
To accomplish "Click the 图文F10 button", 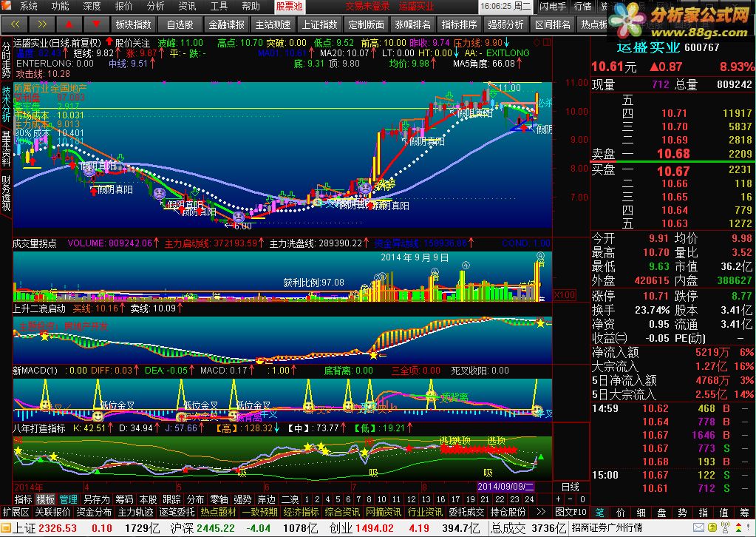I will (x=571, y=512).
